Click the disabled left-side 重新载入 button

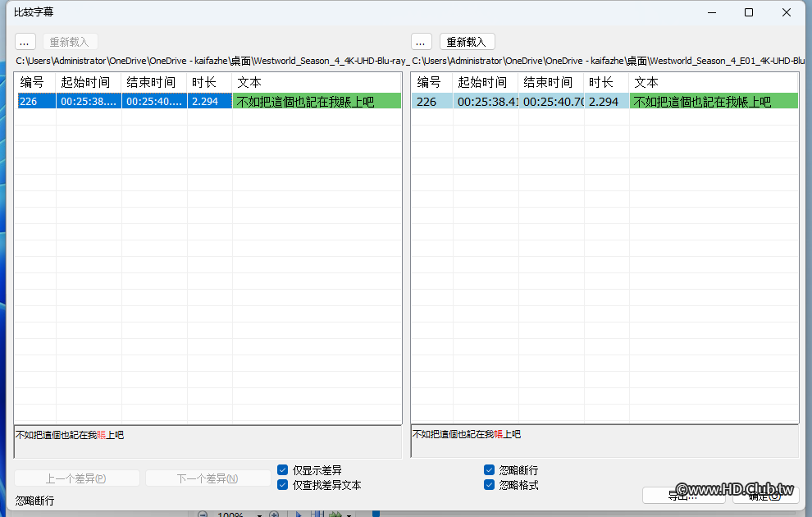(x=70, y=42)
